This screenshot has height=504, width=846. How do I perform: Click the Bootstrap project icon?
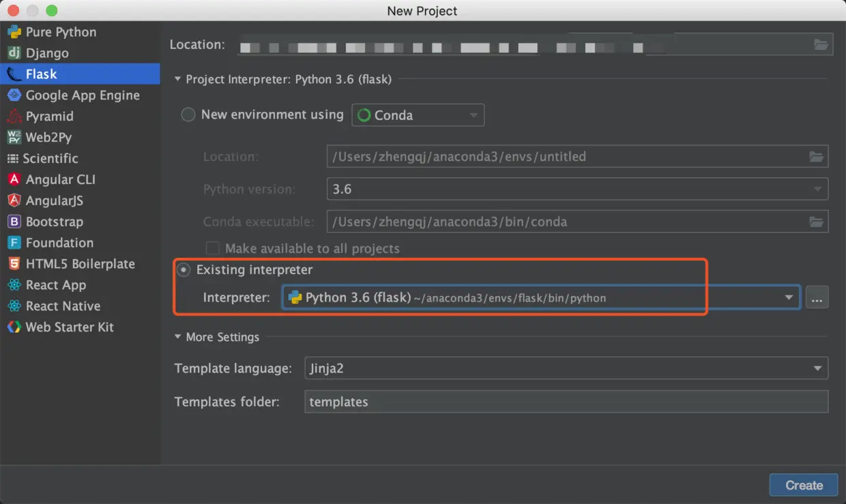pyautogui.click(x=14, y=222)
